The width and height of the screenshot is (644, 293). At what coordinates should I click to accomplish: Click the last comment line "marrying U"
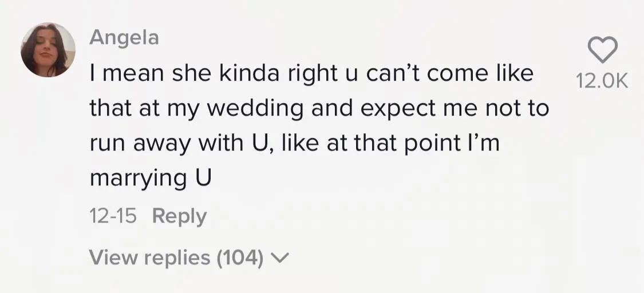click(x=151, y=178)
